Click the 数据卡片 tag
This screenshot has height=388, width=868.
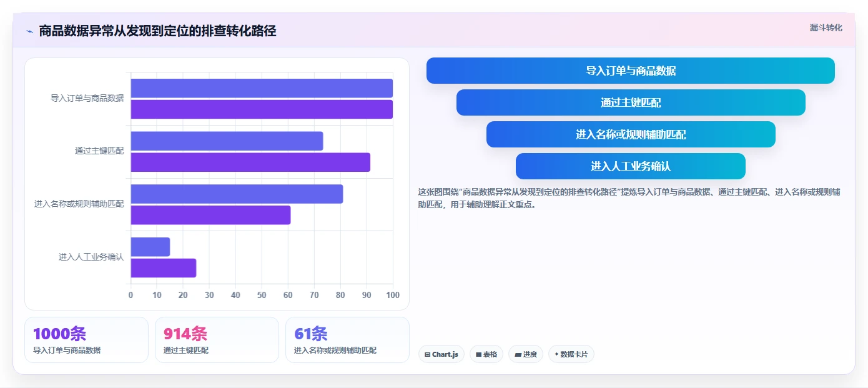(571, 354)
